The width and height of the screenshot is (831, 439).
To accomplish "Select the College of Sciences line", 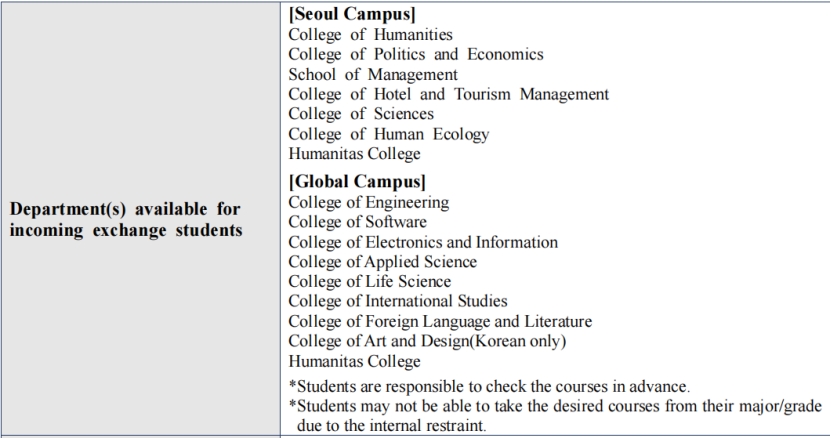I will [x=362, y=114].
